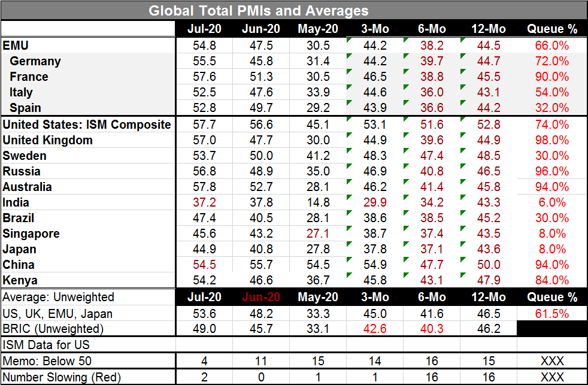Select 'United States: ISM Composite' row label
The width and height of the screenshot is (588, 385).
87,125
